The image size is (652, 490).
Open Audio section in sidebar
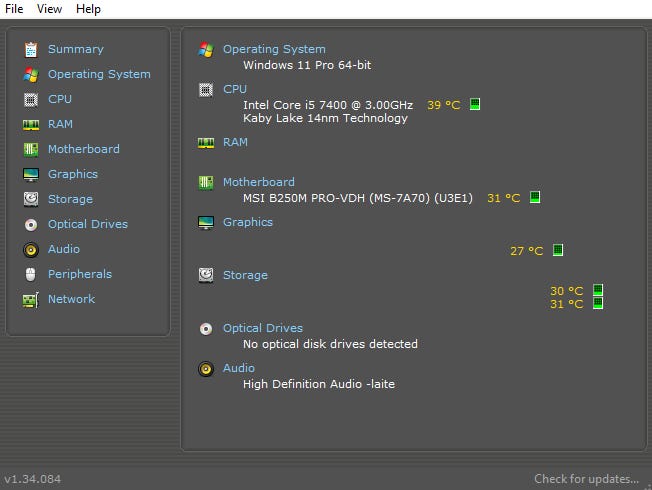64,249
